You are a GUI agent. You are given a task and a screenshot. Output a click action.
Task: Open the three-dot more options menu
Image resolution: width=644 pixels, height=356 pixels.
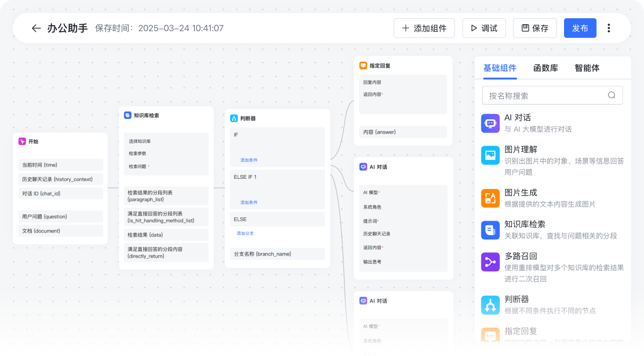tap(609, 28)
